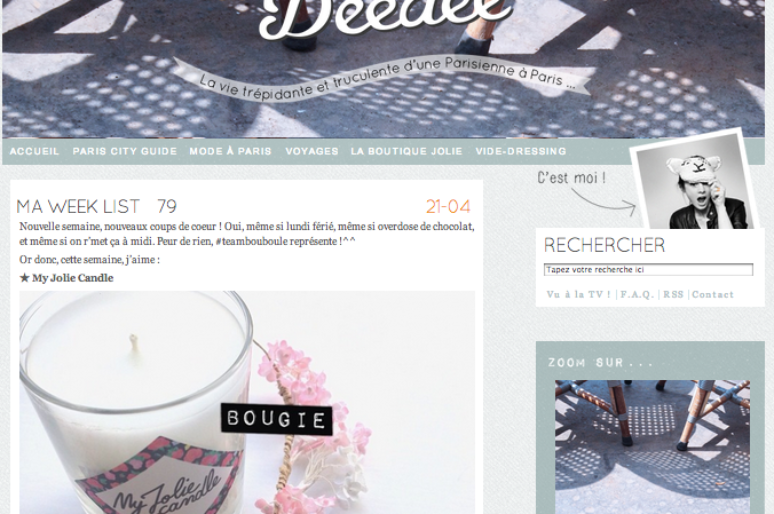The height and width of the screenshot is (514, 774).
Task: Click the profile photo with animal mask
Action: point(694,182)
